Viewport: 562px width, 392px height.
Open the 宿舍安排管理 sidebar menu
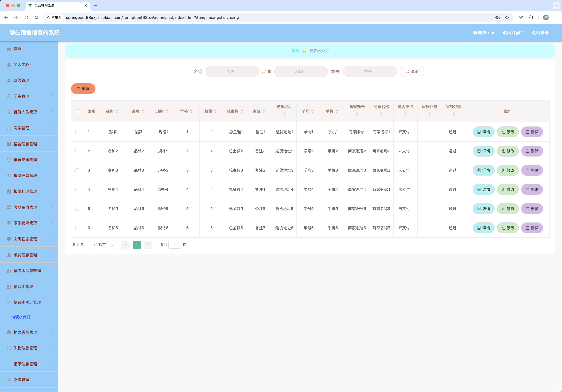click(x=29, y=160)
